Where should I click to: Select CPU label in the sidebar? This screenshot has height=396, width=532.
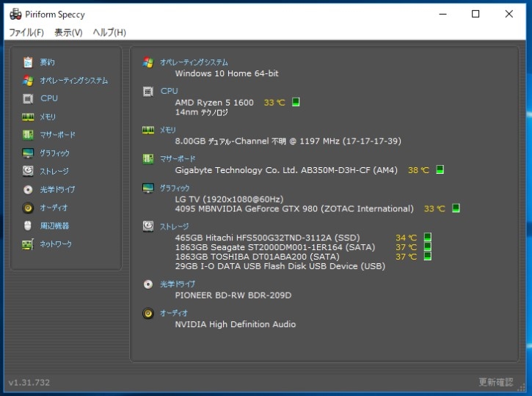click(x=49, y=98)
